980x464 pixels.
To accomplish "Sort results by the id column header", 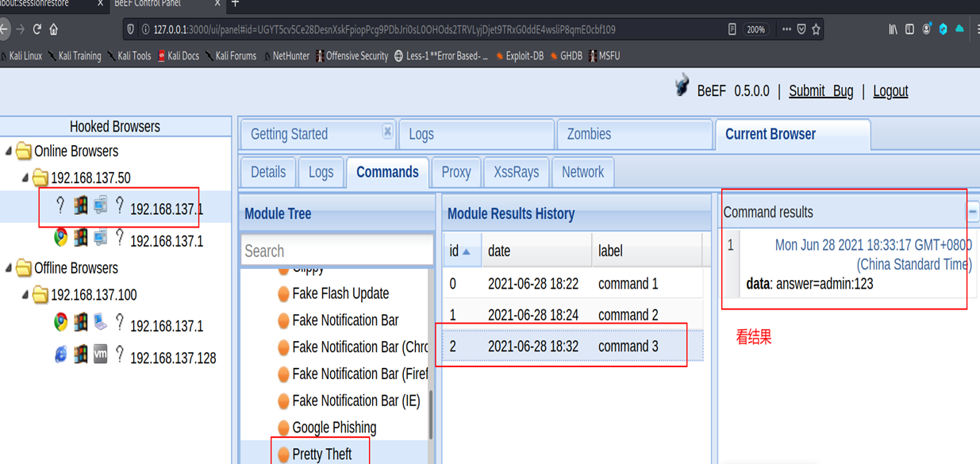I will point(459,251).
